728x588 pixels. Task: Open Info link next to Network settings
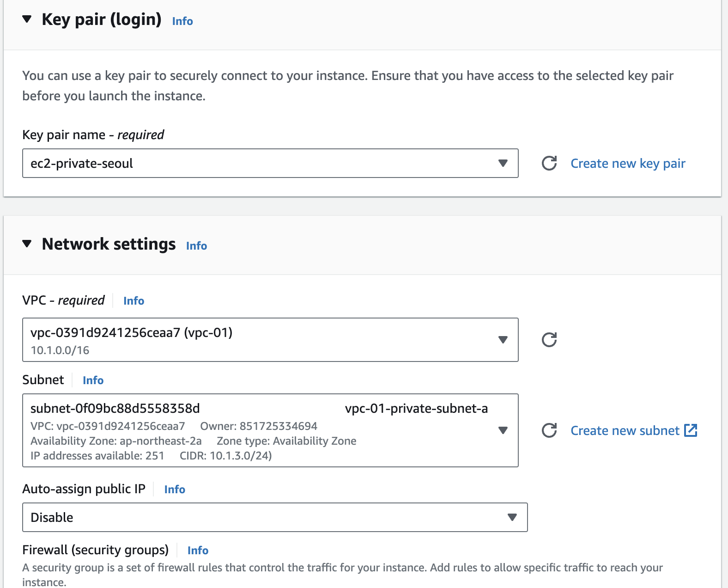coord(196,246)
